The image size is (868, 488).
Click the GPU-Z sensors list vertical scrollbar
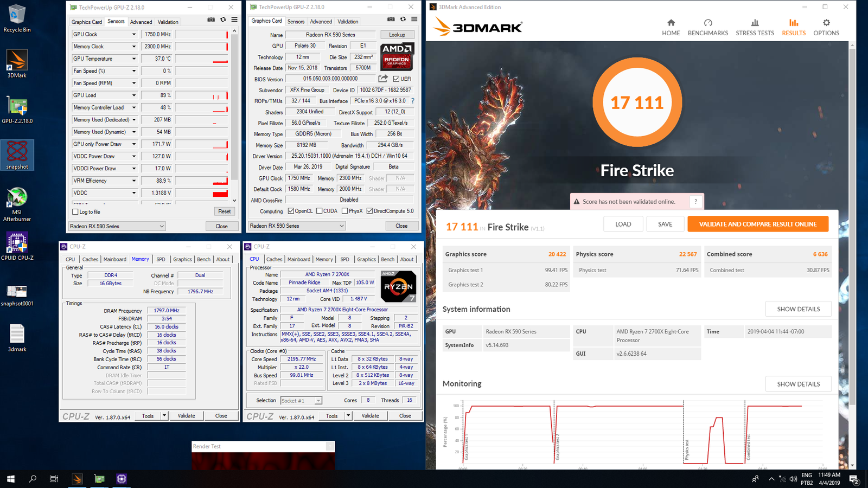point(234,108)
